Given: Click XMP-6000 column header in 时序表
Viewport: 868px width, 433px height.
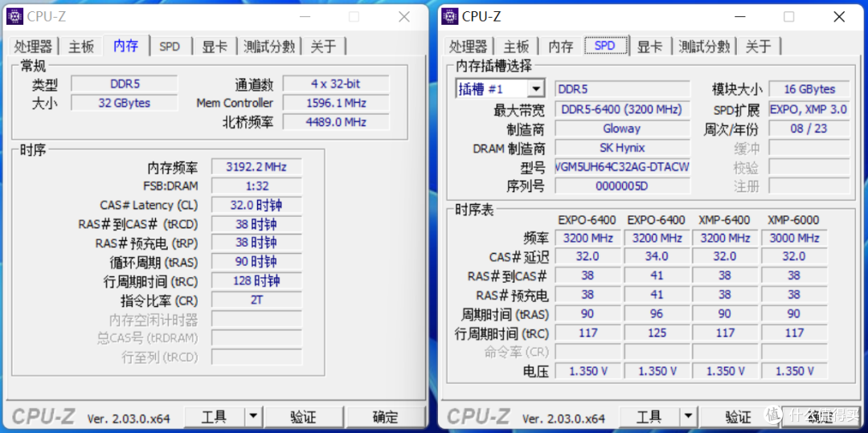Looking at the screenshot, I should [793, 220].
